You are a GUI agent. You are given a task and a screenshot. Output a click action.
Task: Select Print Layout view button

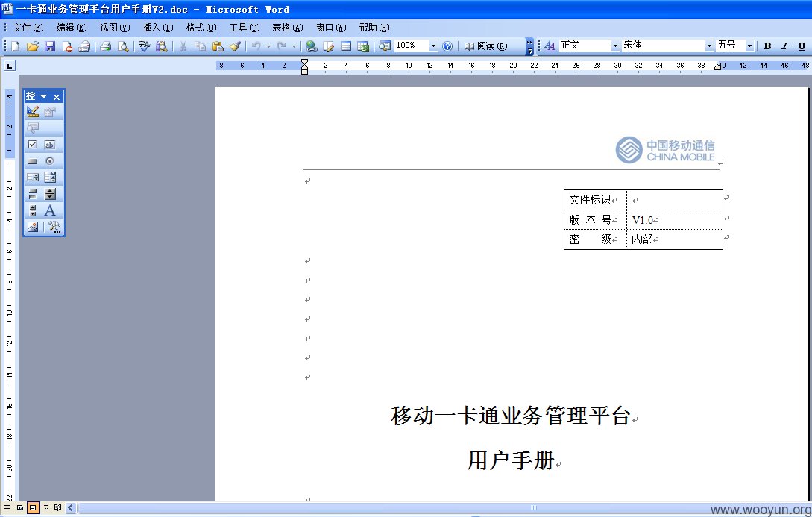tap(33, 508)
